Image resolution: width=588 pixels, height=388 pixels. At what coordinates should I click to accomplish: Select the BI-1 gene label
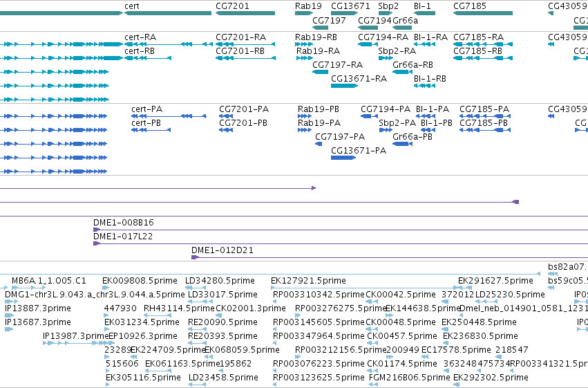coord(422,6)
